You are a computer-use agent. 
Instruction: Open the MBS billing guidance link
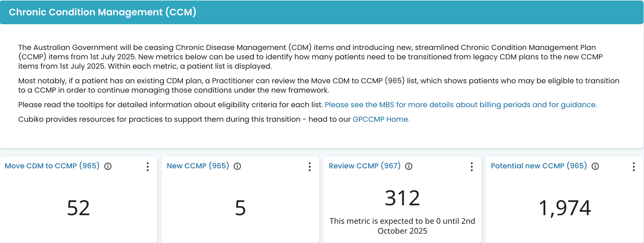click(461, 105)
